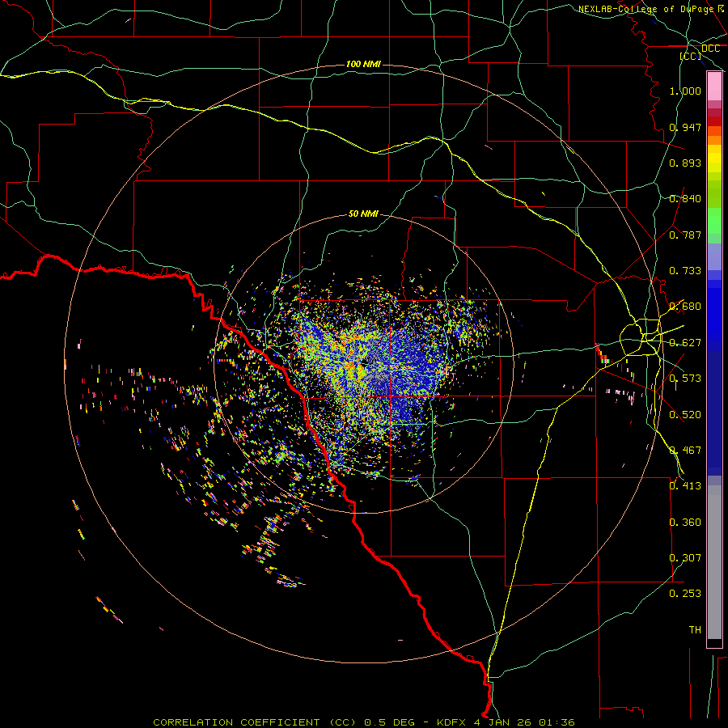Select the 0.680 legend value
This screenshot has height=728, width=728.
click(x=685, y=307)
